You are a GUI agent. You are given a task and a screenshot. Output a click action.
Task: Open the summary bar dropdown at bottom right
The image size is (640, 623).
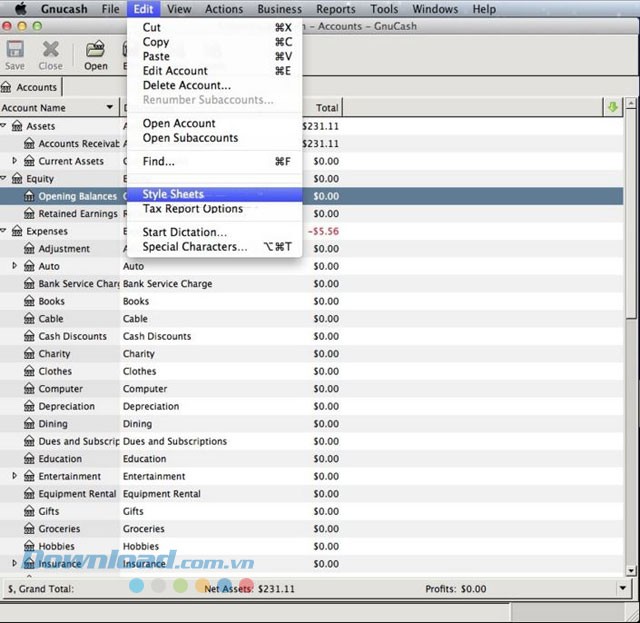coord(622,589)
